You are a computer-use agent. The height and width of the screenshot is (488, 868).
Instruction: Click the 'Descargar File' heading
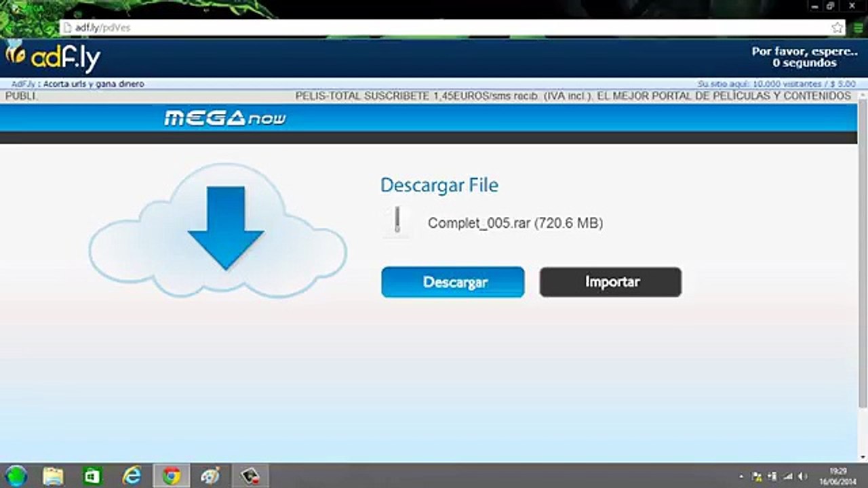[439, 185]
